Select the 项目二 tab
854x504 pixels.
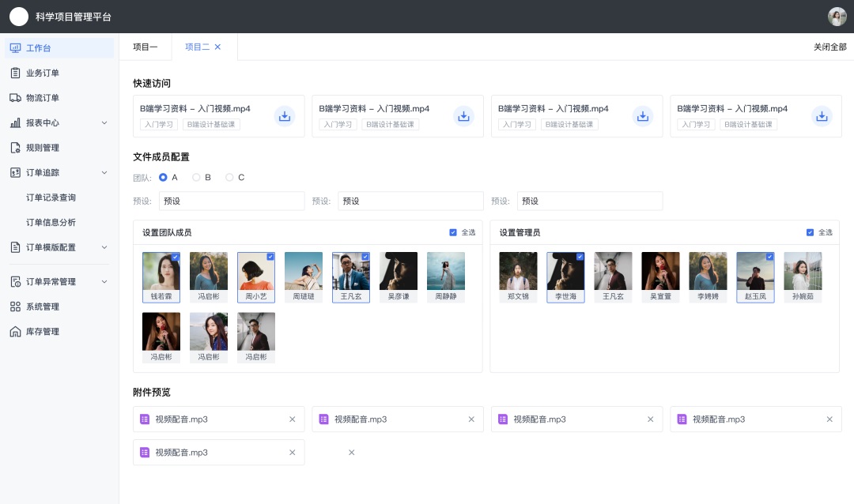(x=197, y=47)
